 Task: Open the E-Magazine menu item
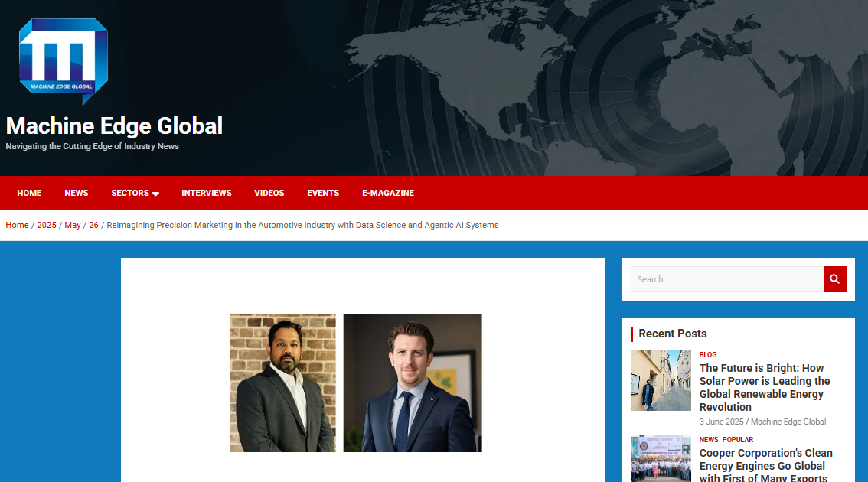pos(388,193)
